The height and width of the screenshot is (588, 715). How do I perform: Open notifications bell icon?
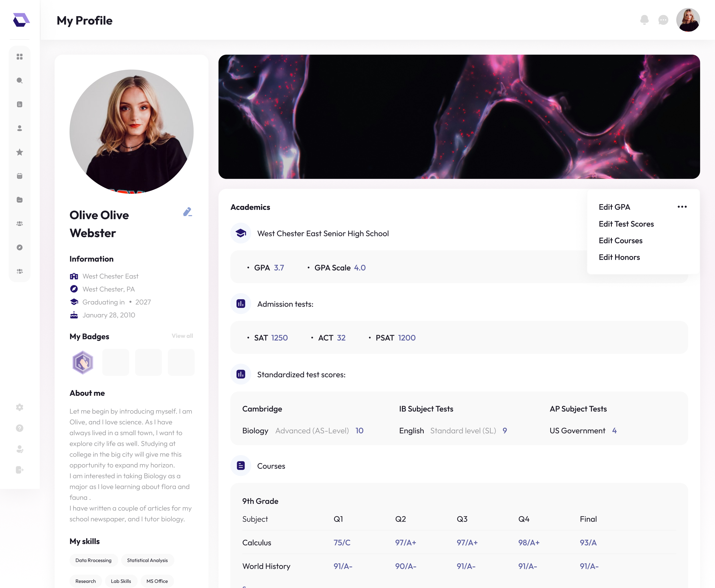[x=644, y=20]
